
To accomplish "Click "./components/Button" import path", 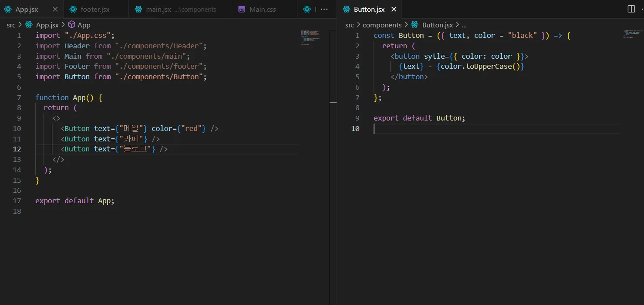I will [159, 77].
